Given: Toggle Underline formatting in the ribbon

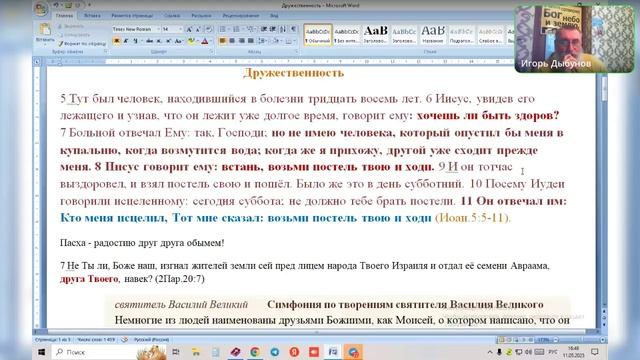Looking at the screenshot, I should 135,41.
